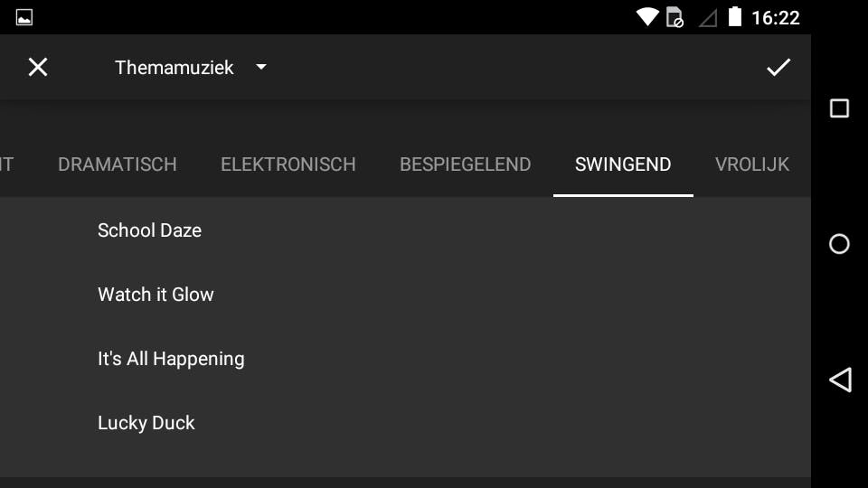Select the It's All Happening song
Viewport: 868px width, 488px height.
click(171, 359)
